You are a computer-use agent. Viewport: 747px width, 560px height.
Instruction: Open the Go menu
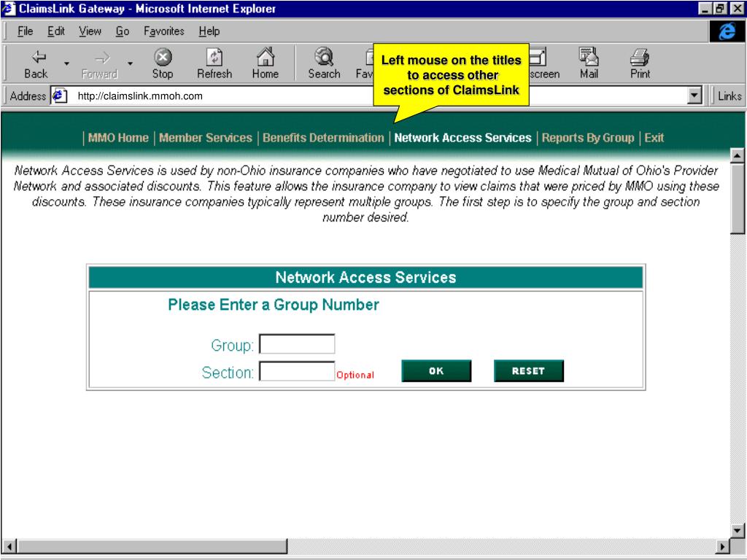coord(123,31)
